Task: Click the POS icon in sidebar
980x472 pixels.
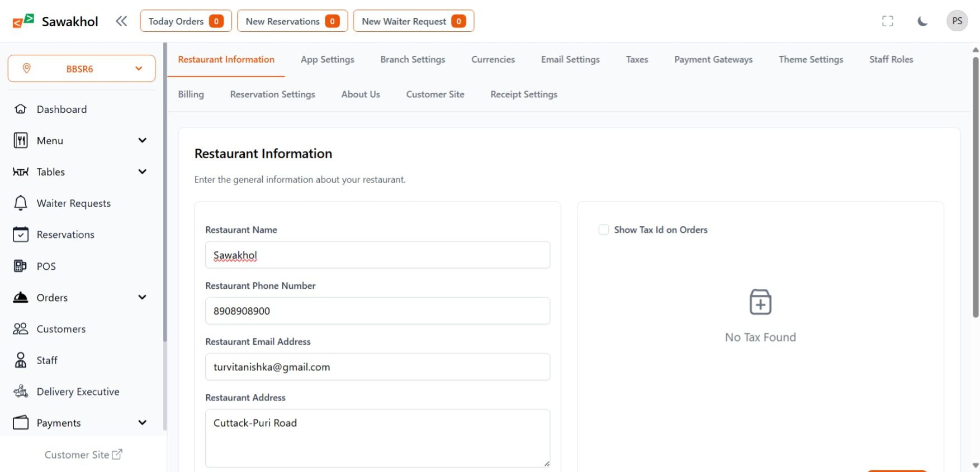Action: coord(21,266)
